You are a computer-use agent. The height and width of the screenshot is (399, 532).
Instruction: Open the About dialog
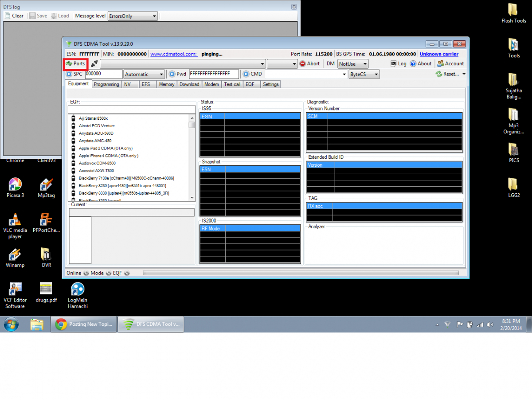coord(421,64)
